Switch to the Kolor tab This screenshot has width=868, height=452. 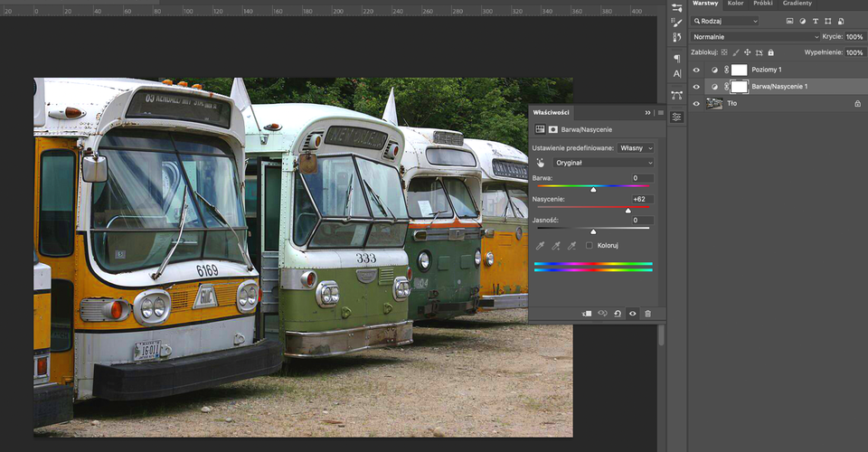pos(736,4)
